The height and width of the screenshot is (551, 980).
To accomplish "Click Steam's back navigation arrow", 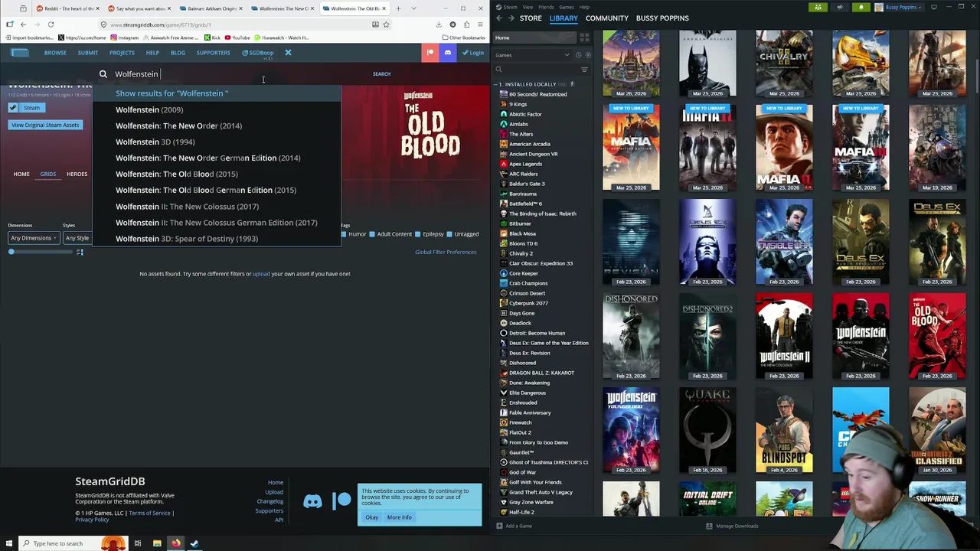I will point(499,18).
